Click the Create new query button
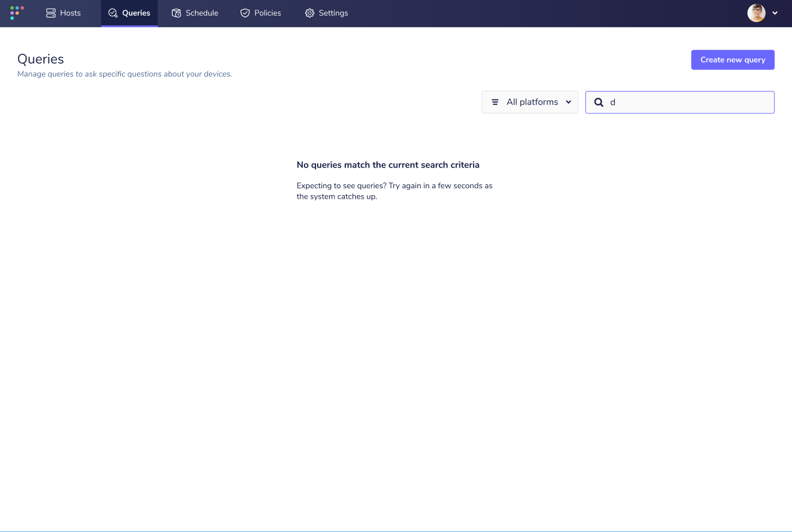The width and height of the screenshot is (792, 532). (733, 59)
